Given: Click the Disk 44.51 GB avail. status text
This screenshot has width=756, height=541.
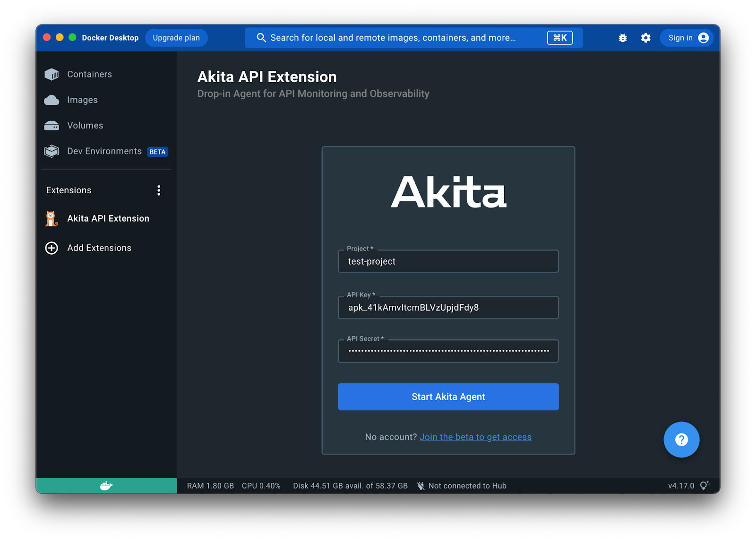Looking at the screenshot, I should click(350, 486).
